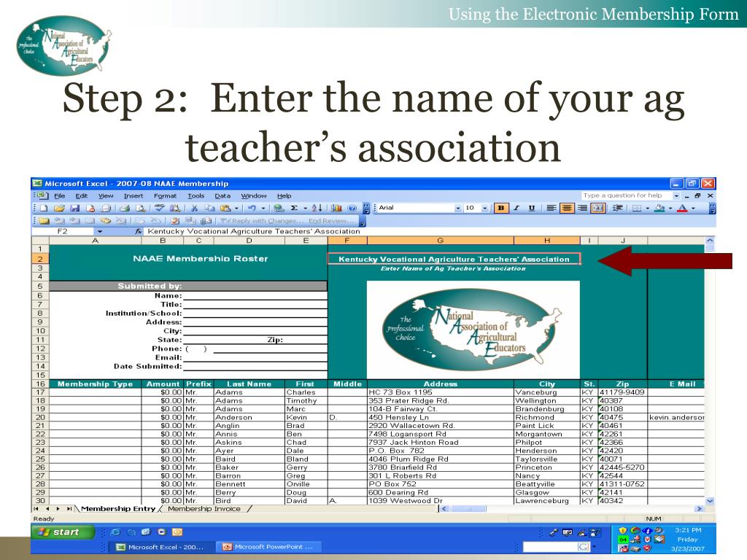Run the Spelling check
Viewport: 747px width, 560px height.
[x=160, y=208]
